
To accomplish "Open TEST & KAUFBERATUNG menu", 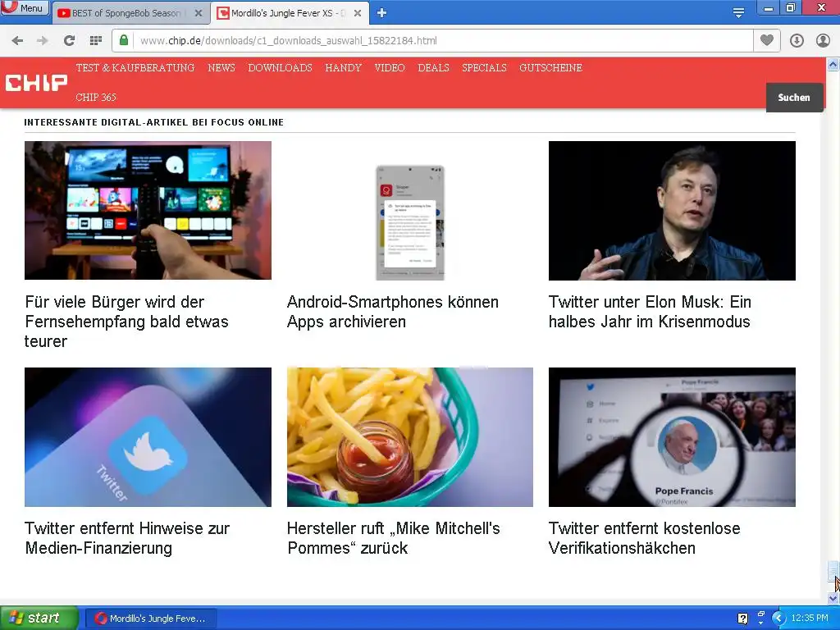I will click(x=135, y=68).
